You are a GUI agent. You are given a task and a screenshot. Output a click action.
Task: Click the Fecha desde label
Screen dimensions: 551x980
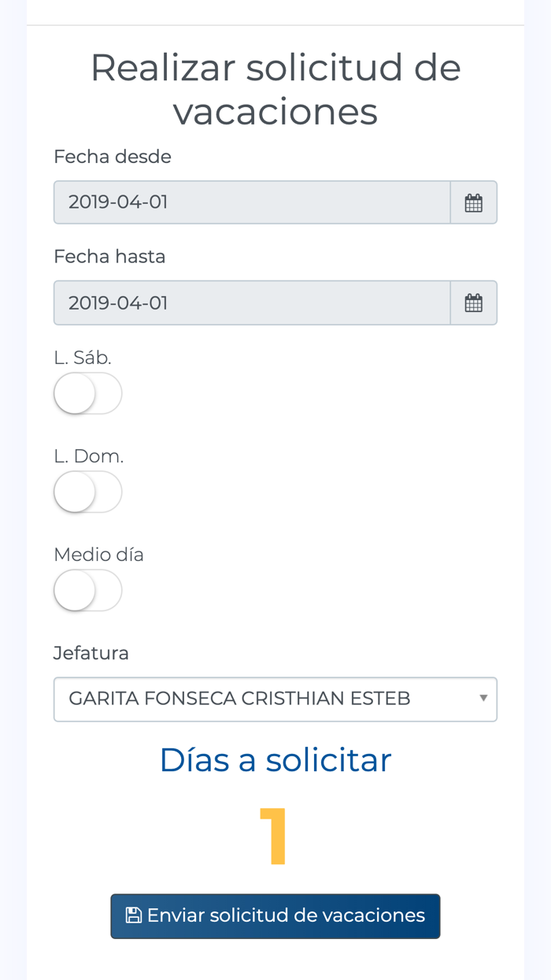coord(113,157)
